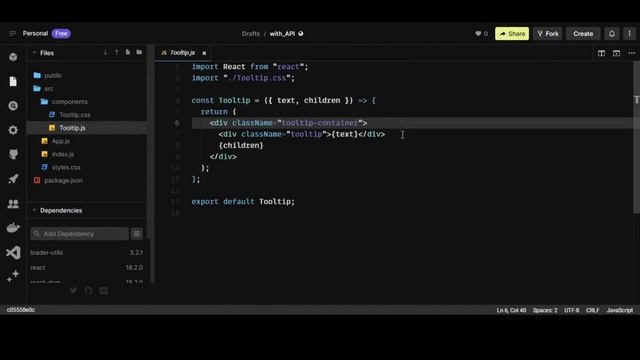Screen dimensions: 640x360
Task: Click the Create button
Action: (x=583, y=33)
